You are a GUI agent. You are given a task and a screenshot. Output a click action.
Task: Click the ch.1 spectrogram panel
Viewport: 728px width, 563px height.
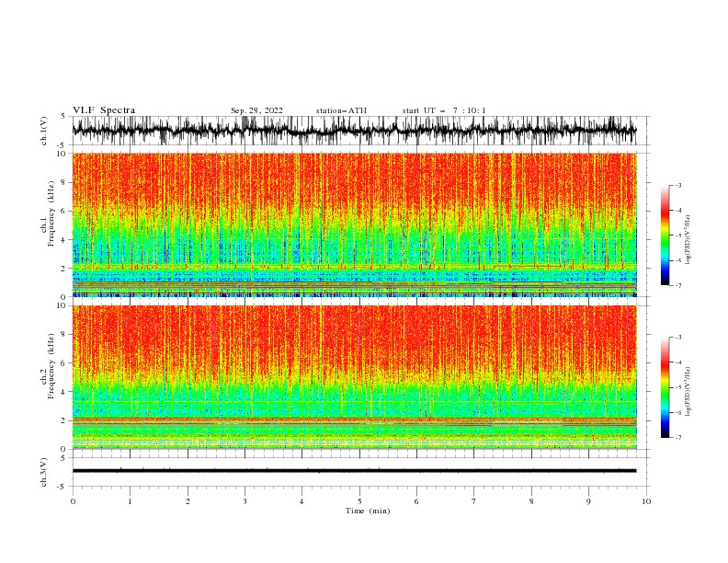point(354,224)
